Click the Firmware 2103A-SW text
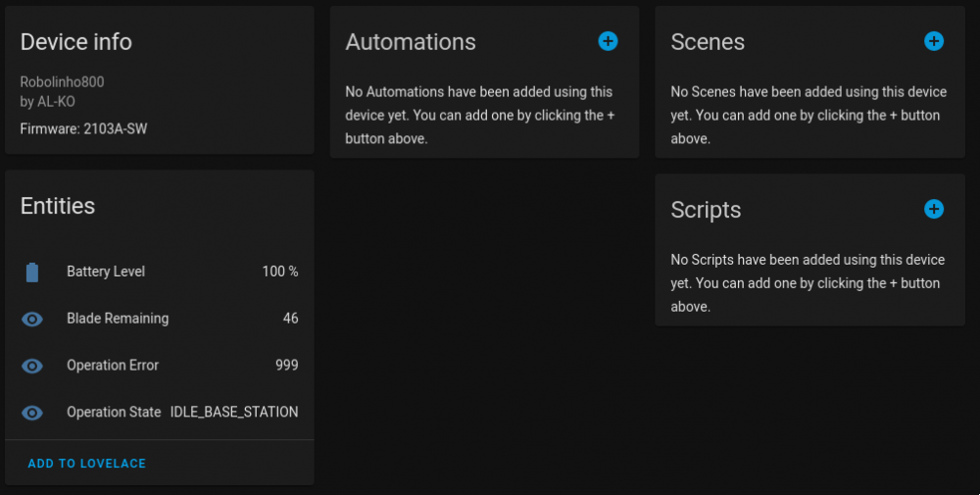 coord(83,128)
